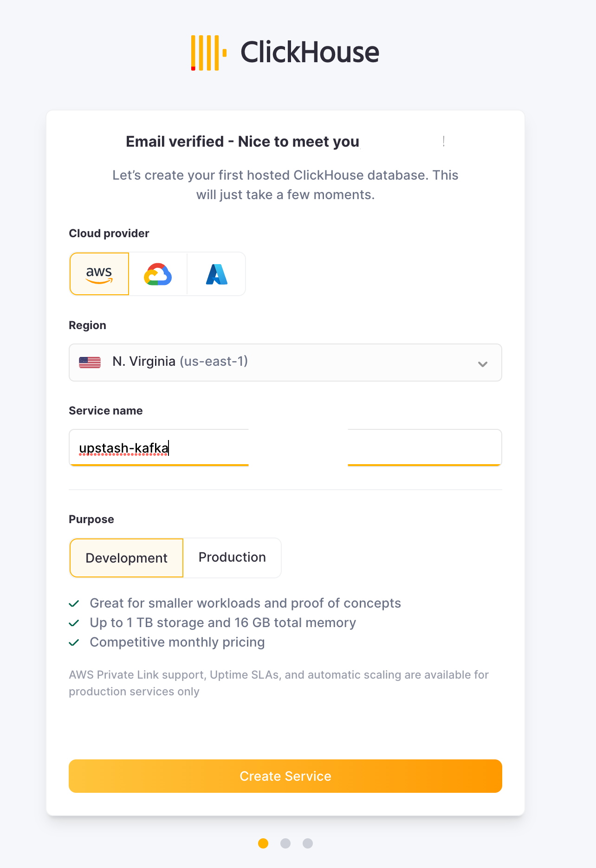596x868 pixels.
Task: Switch to the second onboarding step dot
Action: coord(285,844)
